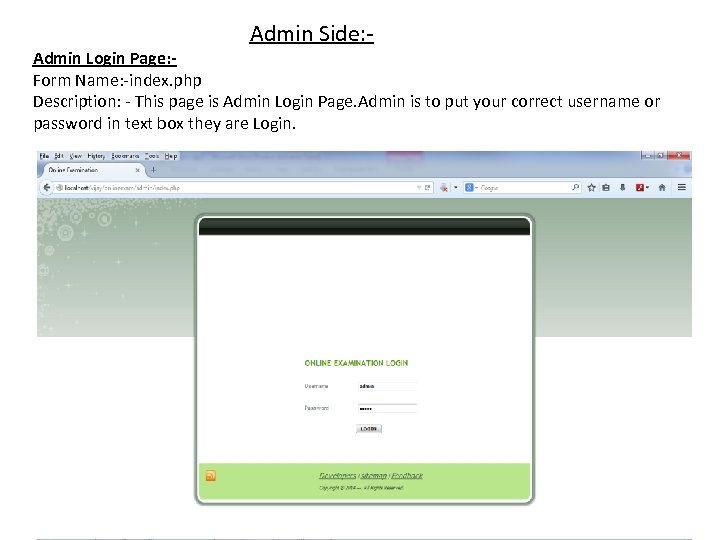The width and height of the screenshot is (720, 540).
Task: Click the orange RSS feed icon
Action: point(211,476)
